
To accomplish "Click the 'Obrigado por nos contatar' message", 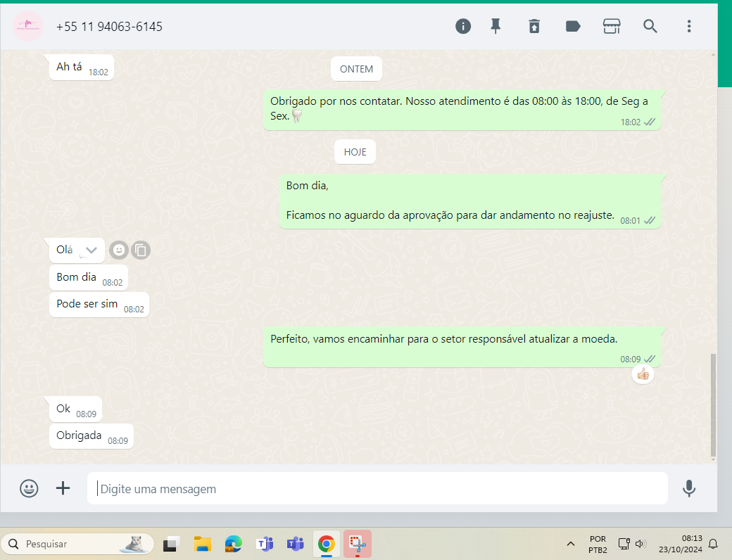I will point(462,110).
